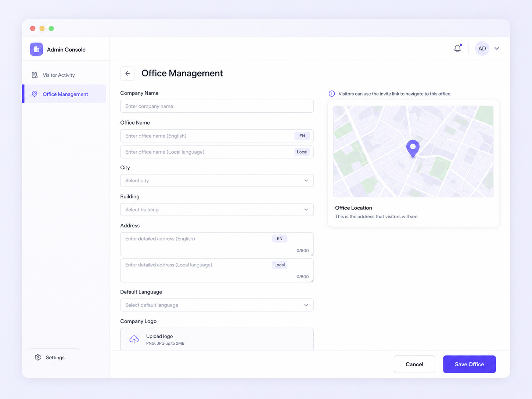
Task: Click the English detailed address textarea
Action: click(217, 244)
